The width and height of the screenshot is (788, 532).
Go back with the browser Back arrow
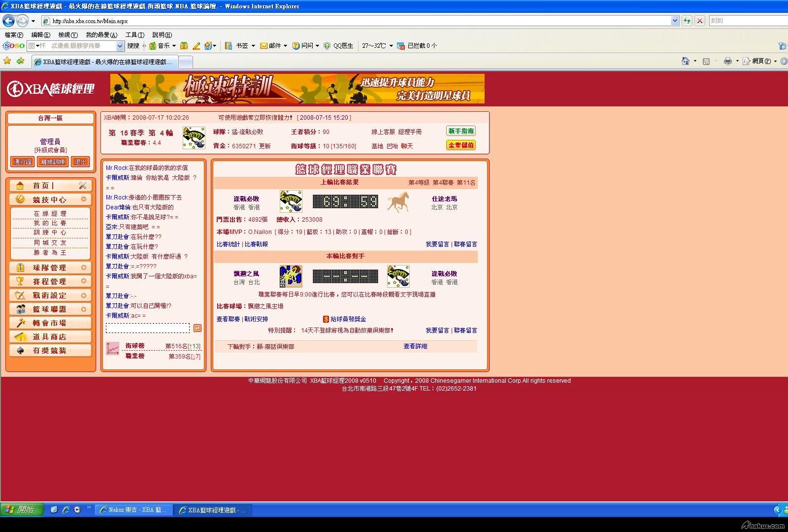coord(8,21)
